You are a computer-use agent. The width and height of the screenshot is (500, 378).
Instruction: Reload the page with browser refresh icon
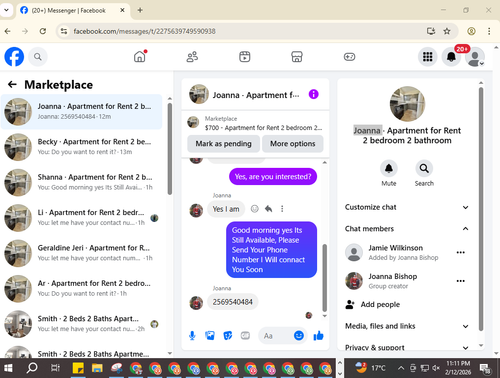pos(43,31)
